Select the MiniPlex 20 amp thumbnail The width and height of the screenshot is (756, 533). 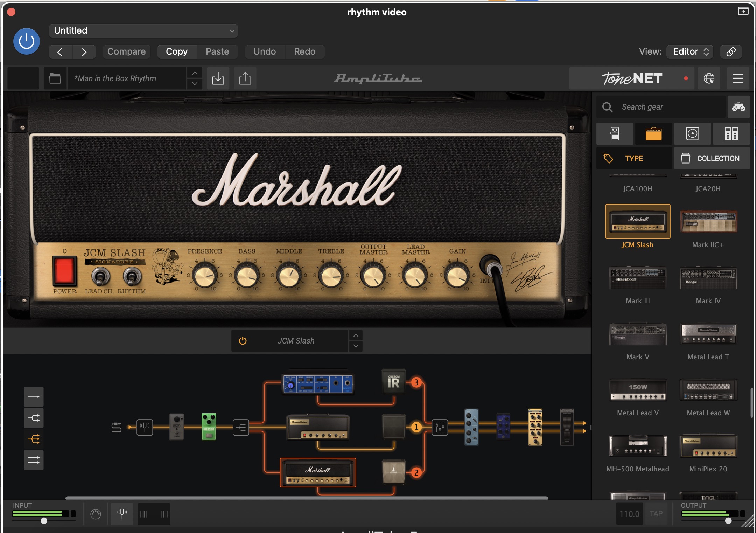point(708,446)
